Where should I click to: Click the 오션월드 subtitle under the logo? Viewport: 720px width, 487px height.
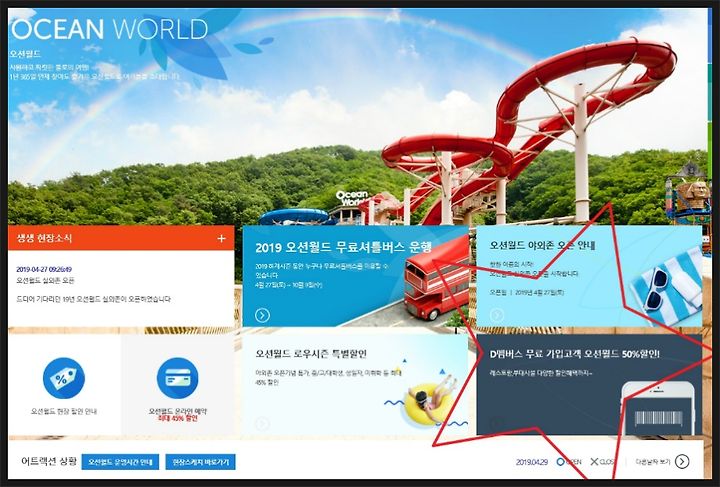25,54
